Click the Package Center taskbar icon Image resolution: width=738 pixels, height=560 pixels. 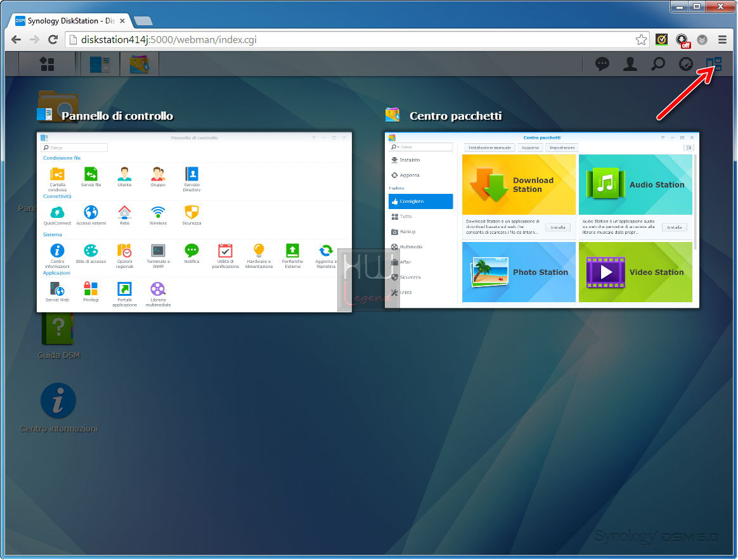[x=139, y=64]
